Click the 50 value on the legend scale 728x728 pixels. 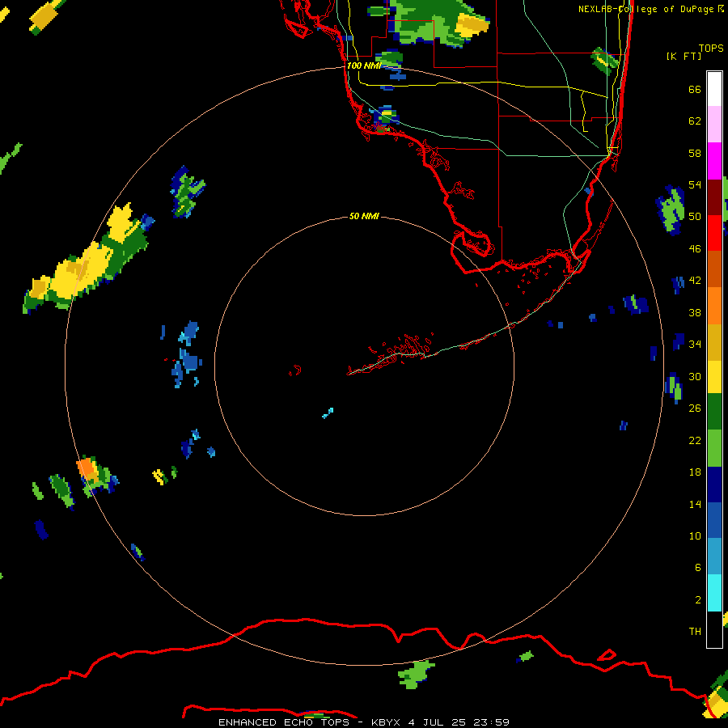695,217
